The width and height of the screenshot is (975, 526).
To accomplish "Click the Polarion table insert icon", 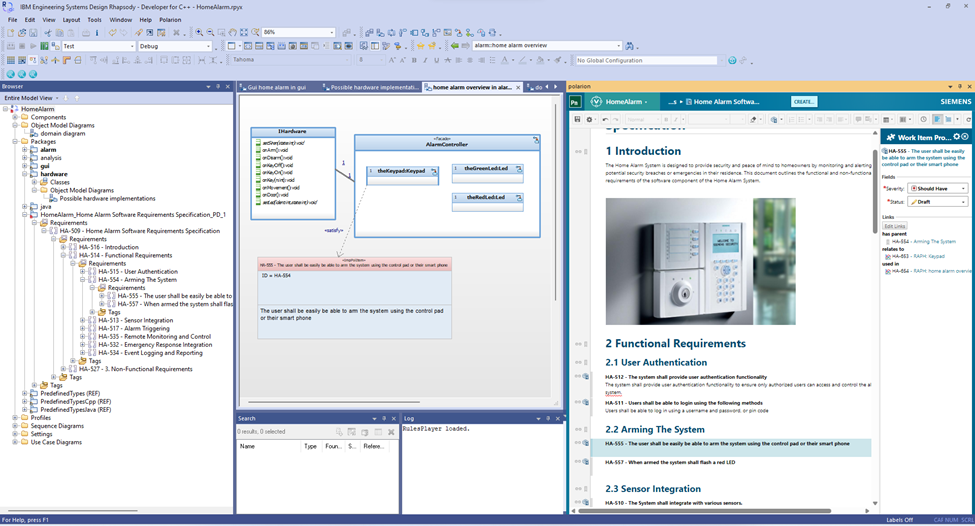I will click(886, 119).
